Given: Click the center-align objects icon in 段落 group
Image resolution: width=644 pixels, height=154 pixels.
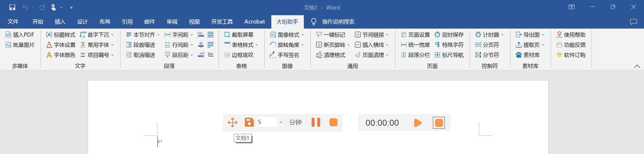Looking at the screenshot, I should [x=201, y=45].
